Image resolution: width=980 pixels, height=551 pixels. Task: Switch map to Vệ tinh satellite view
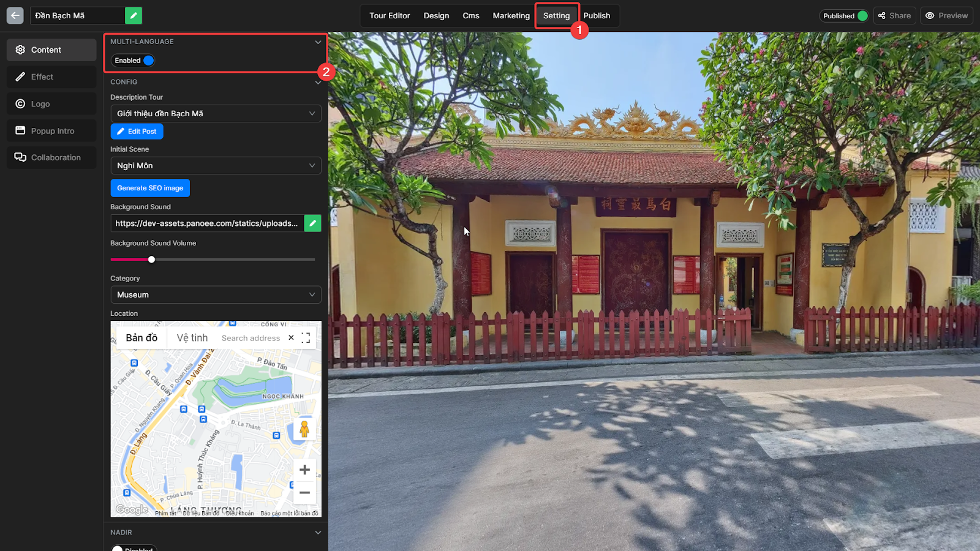(x=192, y=338)
